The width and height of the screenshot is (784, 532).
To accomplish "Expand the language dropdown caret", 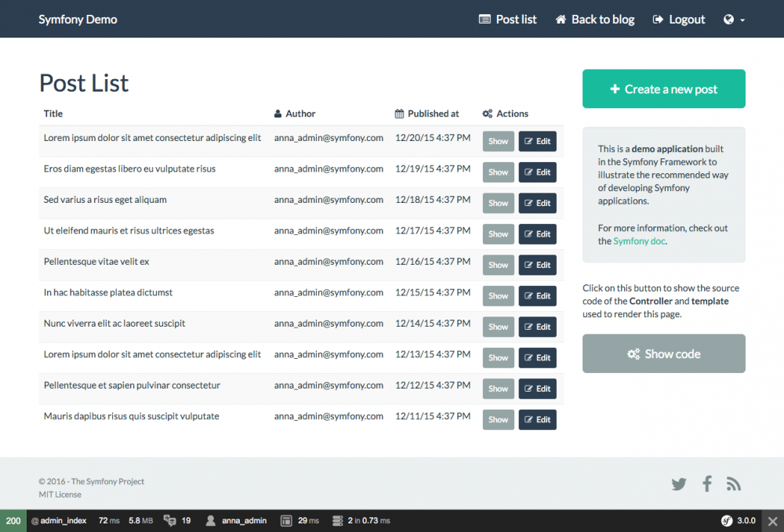I will 742,20.
